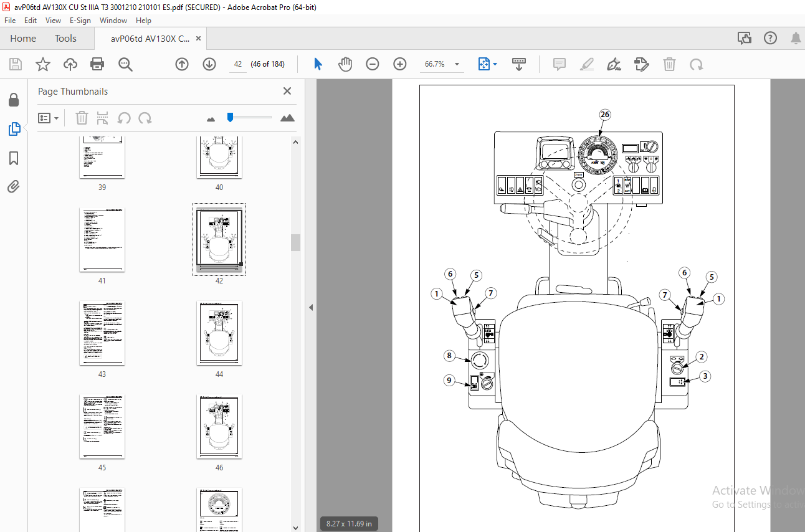
Task: Reduce thumbnail size small mountains icon
Action: click(211, 118)
